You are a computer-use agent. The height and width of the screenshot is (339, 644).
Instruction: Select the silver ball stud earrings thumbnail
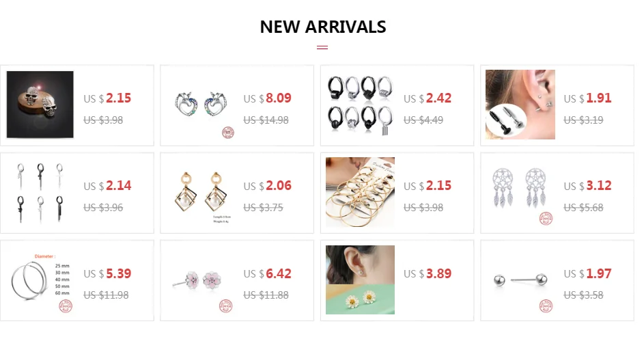pyautogui.click(x=520, y=280)
